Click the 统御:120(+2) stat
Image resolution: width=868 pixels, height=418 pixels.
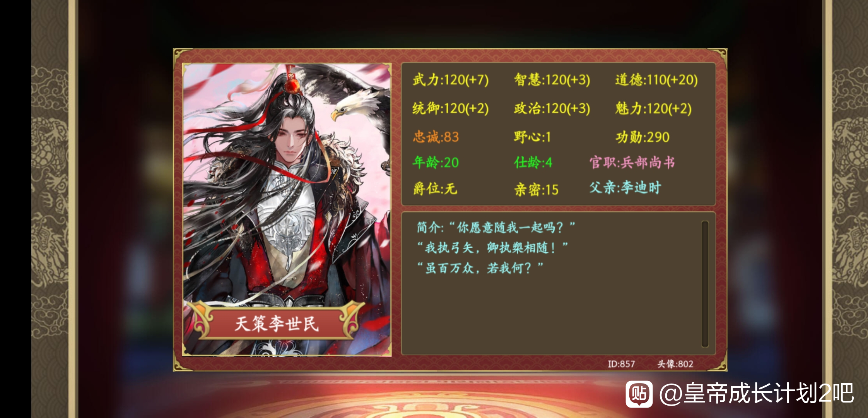pos(451,108)
